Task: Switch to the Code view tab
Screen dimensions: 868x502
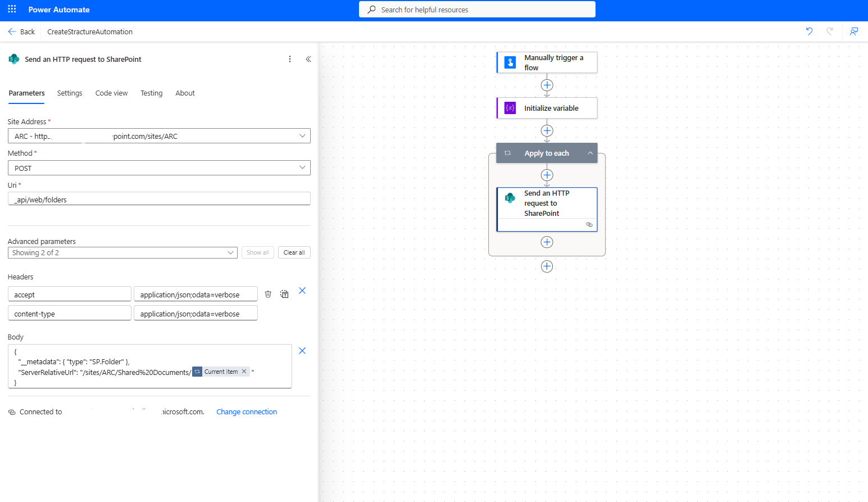Action: tap(111, 93)
